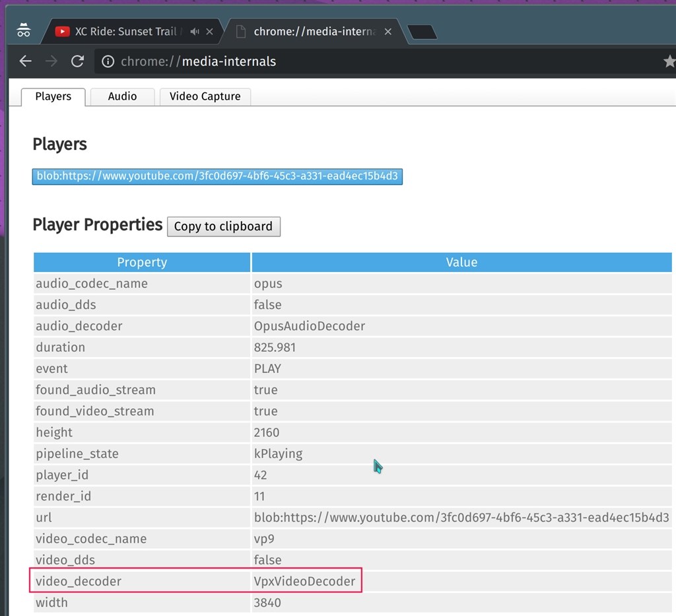Screen dimensions: 676x616
Task: Close the XC Ride YouTube tab
Action: click(210, 32)
